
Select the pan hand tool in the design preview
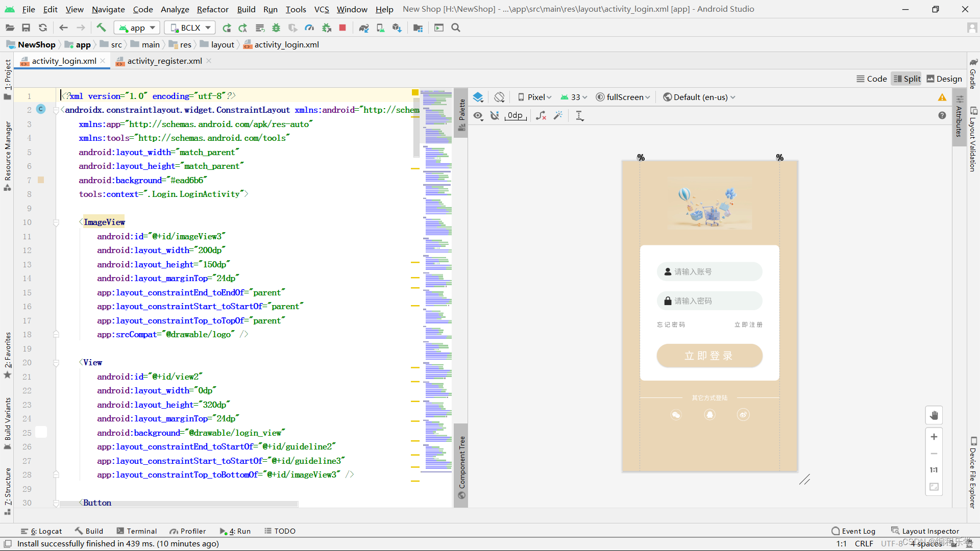pyautogui.click(x=934, y=415)
